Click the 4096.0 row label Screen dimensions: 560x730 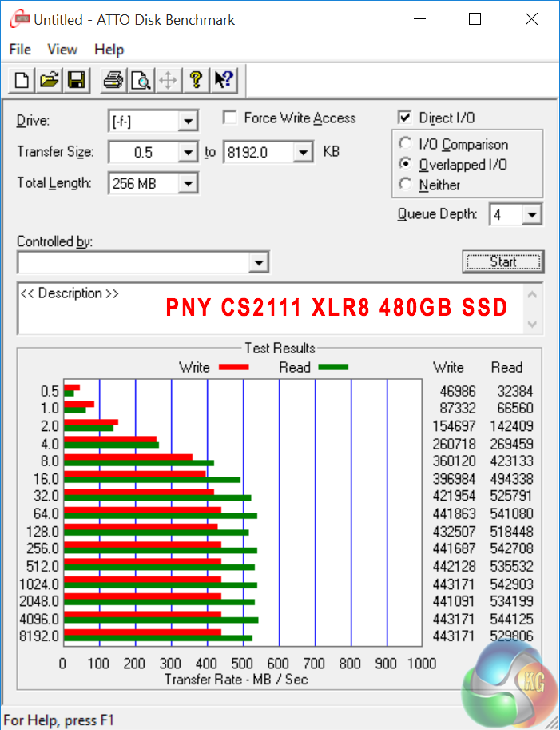pyautogui.click(x=39, y=619)
